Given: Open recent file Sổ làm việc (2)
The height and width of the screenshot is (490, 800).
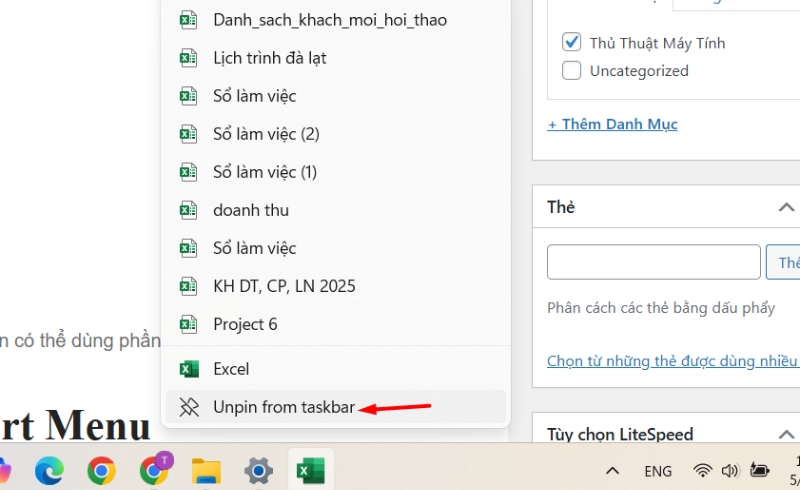Looking at the screenshot, I should pos(266,134).
